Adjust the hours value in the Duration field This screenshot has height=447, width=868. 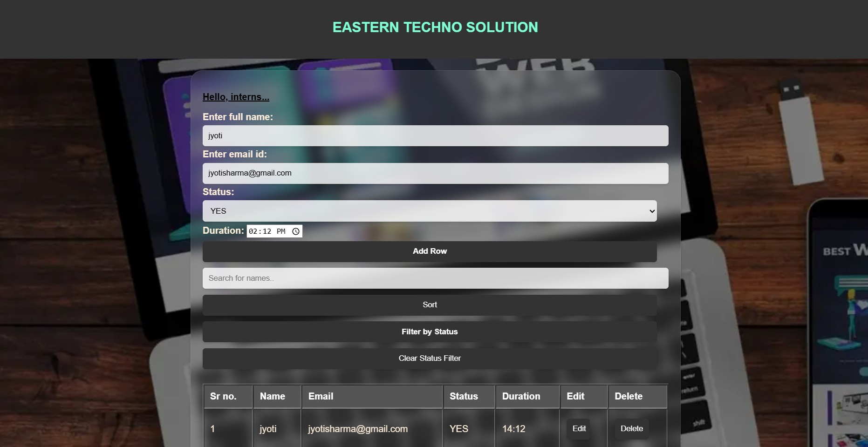click(x=253, y=231)
